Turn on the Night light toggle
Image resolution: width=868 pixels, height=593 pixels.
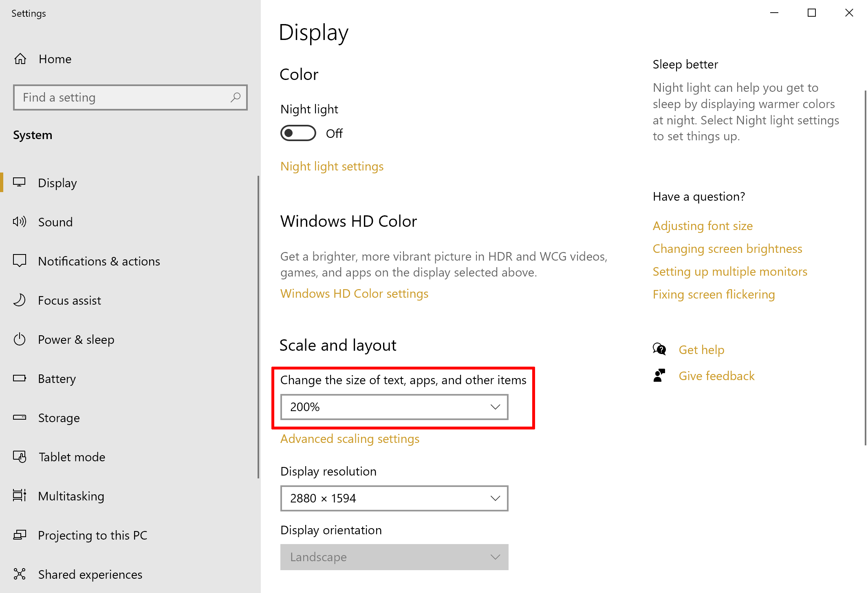[x=298, y=133]
